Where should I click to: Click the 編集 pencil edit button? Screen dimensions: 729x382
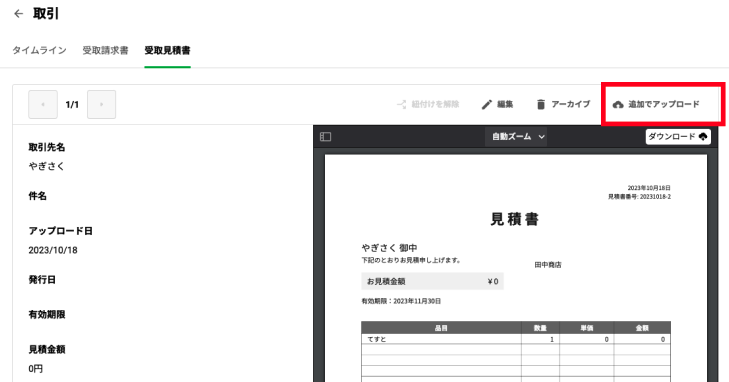tap(497, 104)
